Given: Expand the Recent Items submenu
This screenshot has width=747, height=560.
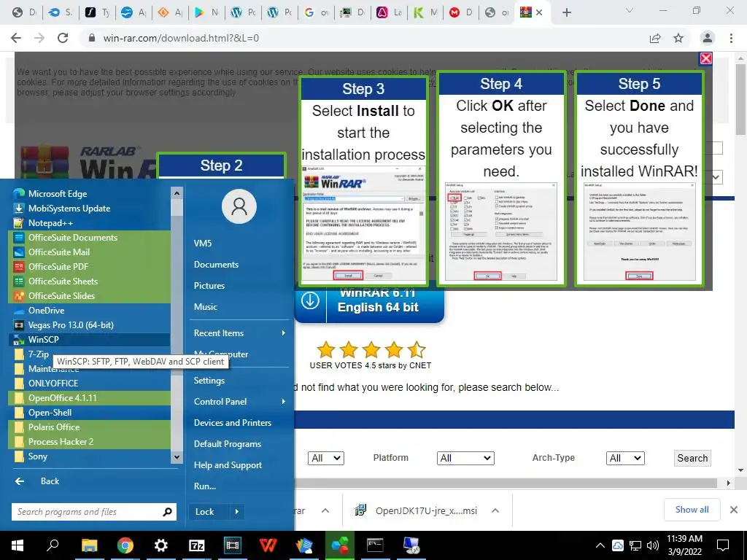Looking at the screenshot, I should (x=239, y=333).
